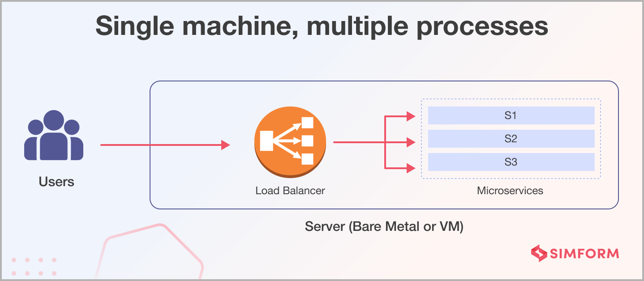
Task: Click the Simform logo icon
Action: click(539, 254)
